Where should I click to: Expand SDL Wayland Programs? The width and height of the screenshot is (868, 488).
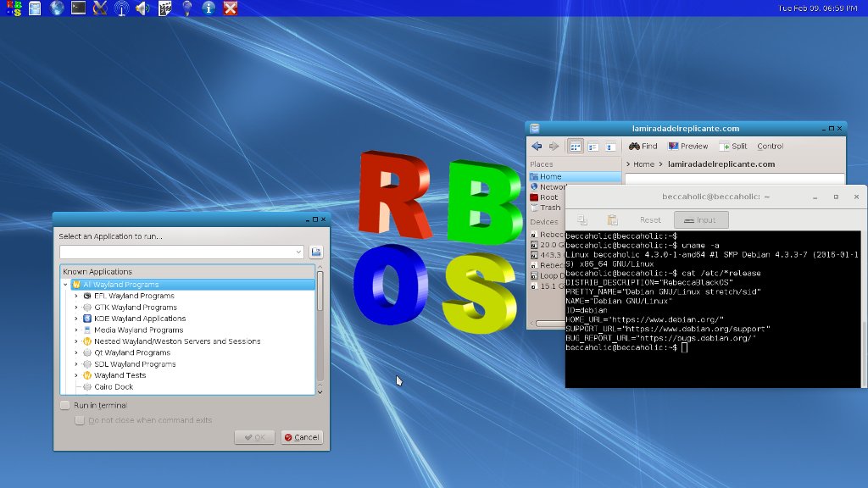pyautogui.click(x=76, y=364)
